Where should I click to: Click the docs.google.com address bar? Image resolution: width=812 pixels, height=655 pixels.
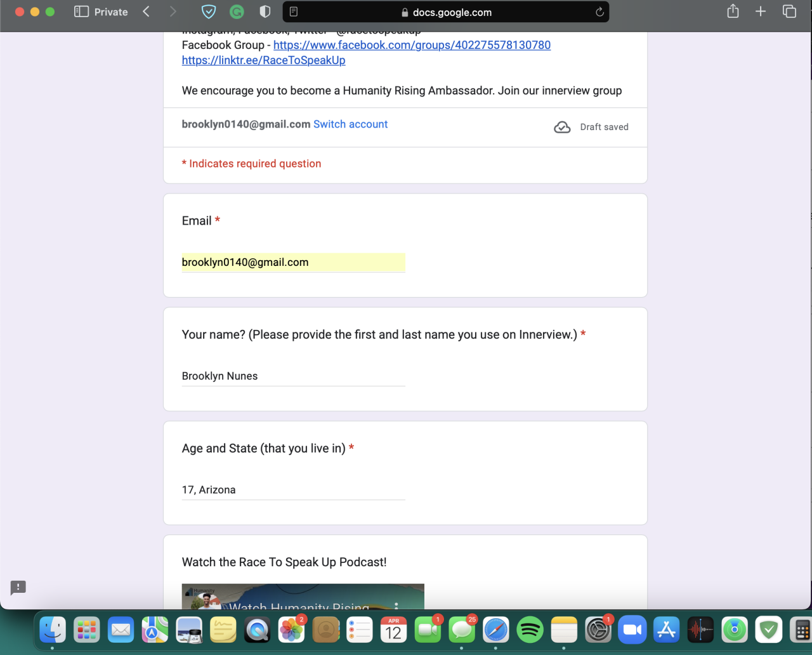[446, 12]
